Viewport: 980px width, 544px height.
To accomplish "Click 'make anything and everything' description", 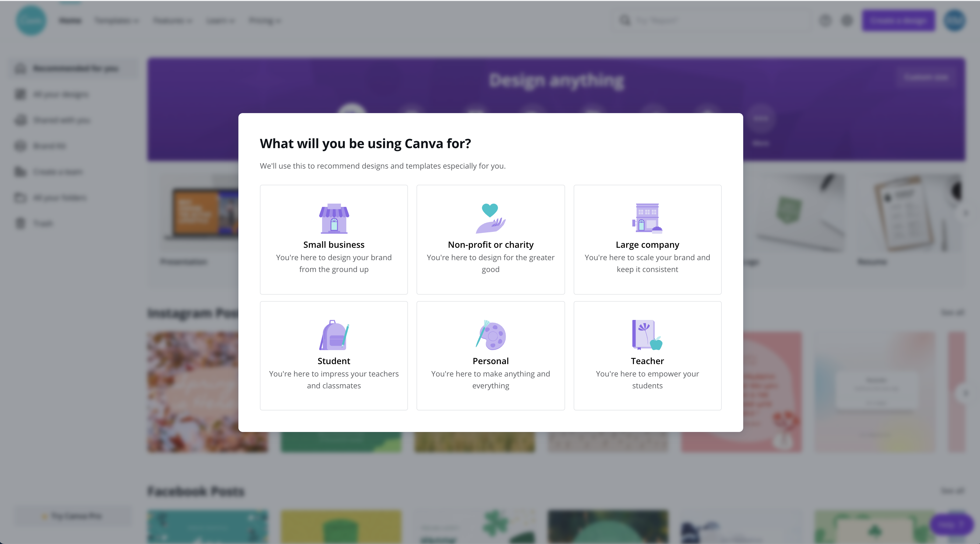I will [490, 379].
